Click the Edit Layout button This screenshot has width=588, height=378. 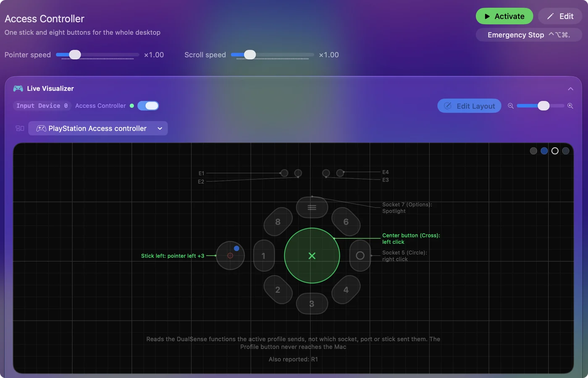point(469,106)
